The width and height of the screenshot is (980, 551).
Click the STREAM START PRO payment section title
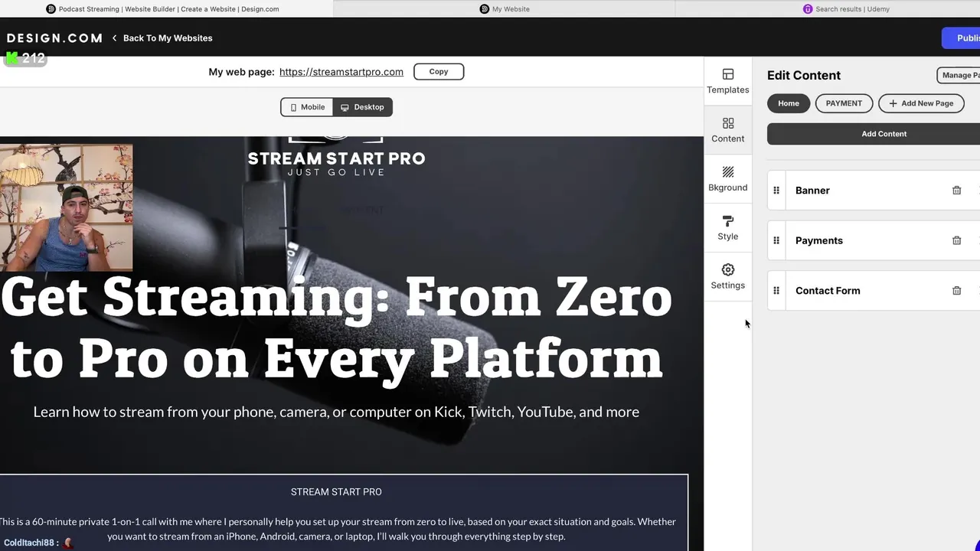[x=336, y=492]
